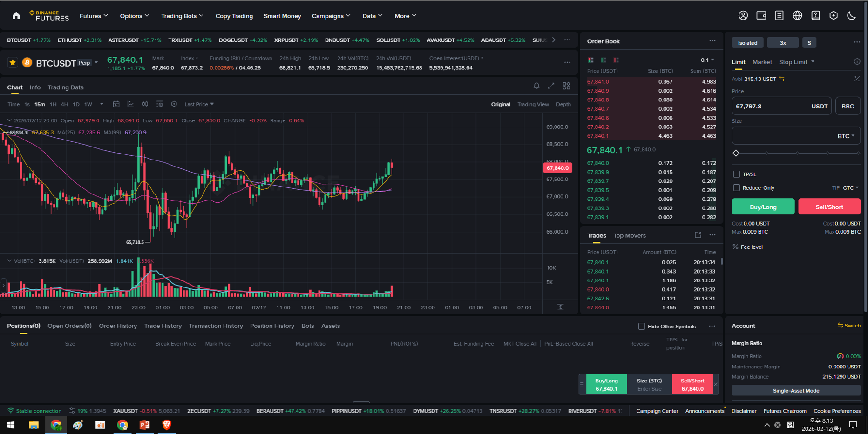Show buy-only order book view
Viewport: 868px width, 434px height.
[604, 60]
